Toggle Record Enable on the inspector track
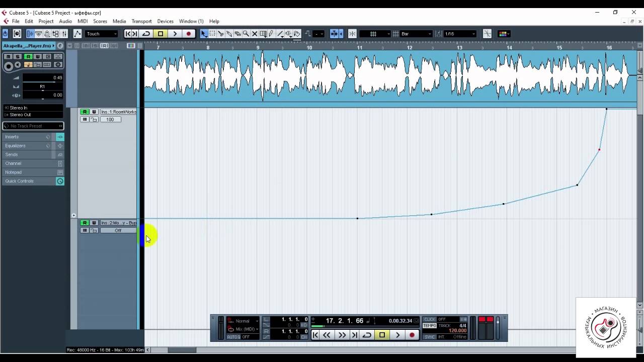Screen dimensions: 644x362 click(8, 65)
